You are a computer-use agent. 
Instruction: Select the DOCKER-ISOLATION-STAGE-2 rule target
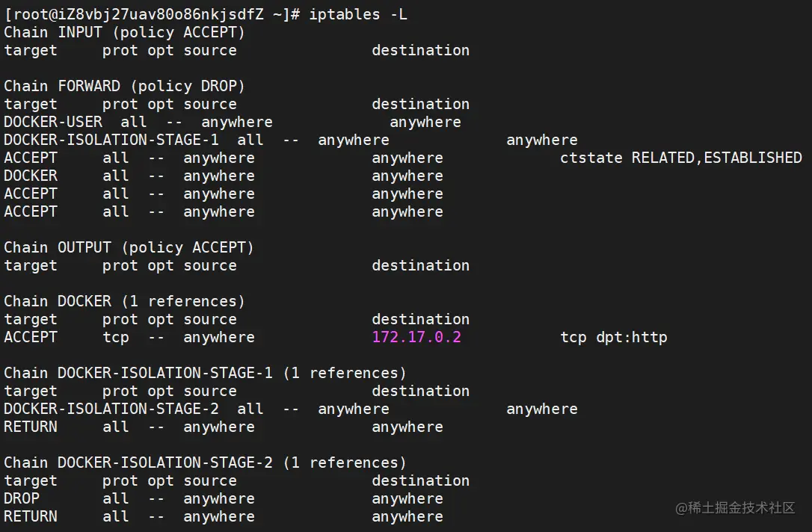111,409
